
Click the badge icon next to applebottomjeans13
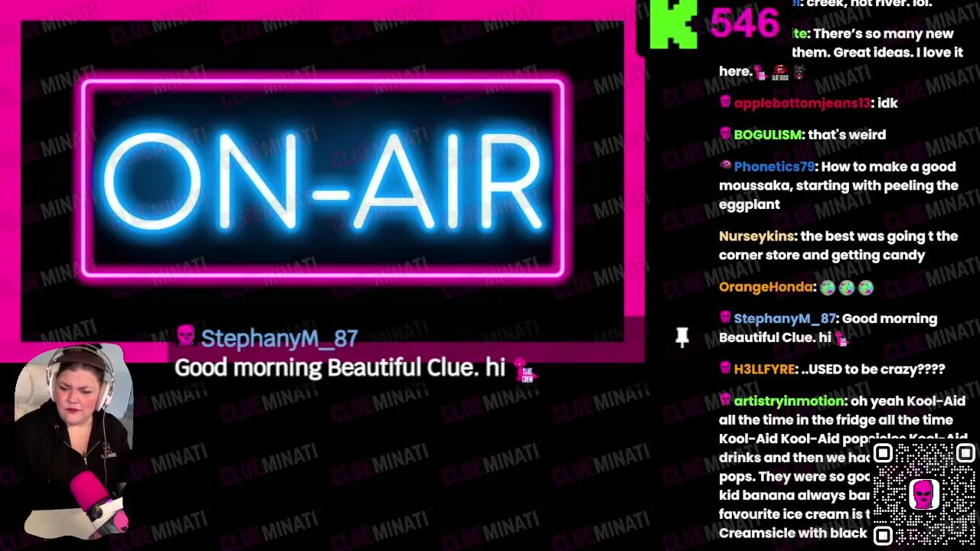click(725, 102)
